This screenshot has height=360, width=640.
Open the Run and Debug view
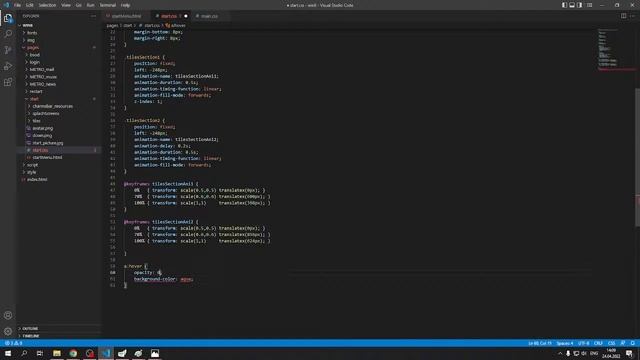click(x=8, y=66)
